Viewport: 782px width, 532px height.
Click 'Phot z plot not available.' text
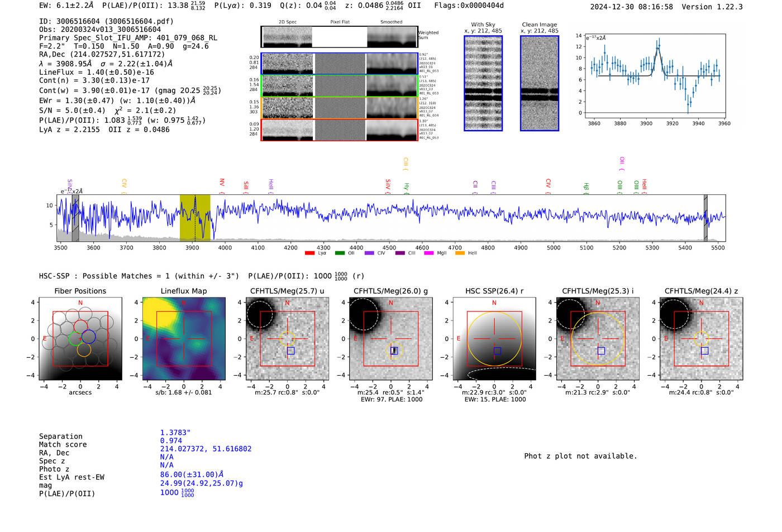[x=580, y=456]
